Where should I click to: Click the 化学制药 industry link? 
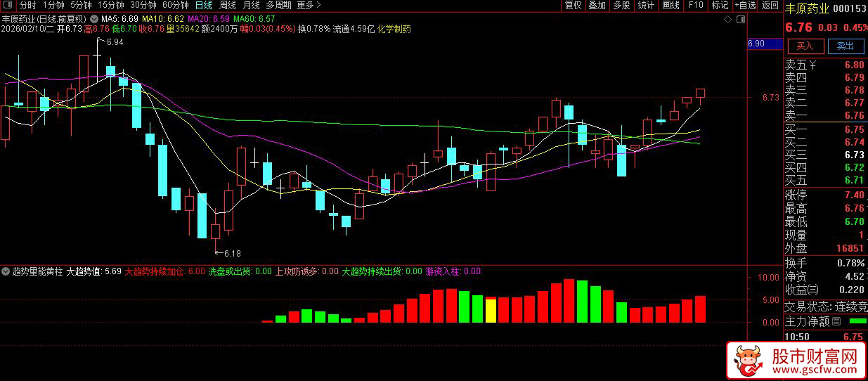pos(394,29)
